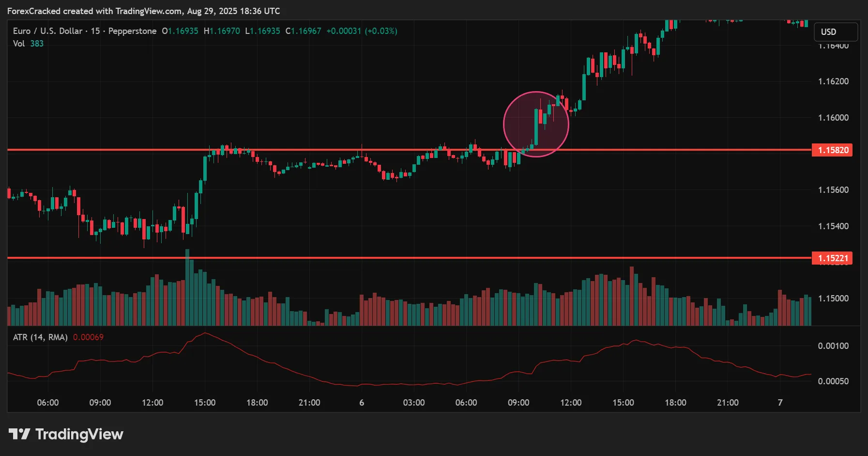Click the 15-minute interval in the chart legend
Image resolution: width=868 pixels, height=456 pixels.
(95, 31)
